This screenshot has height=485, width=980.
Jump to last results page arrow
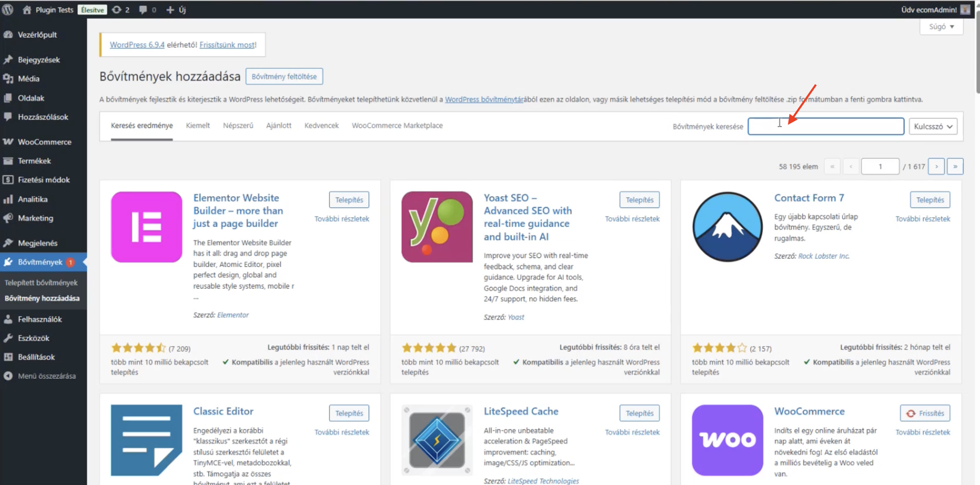[955, 166]
